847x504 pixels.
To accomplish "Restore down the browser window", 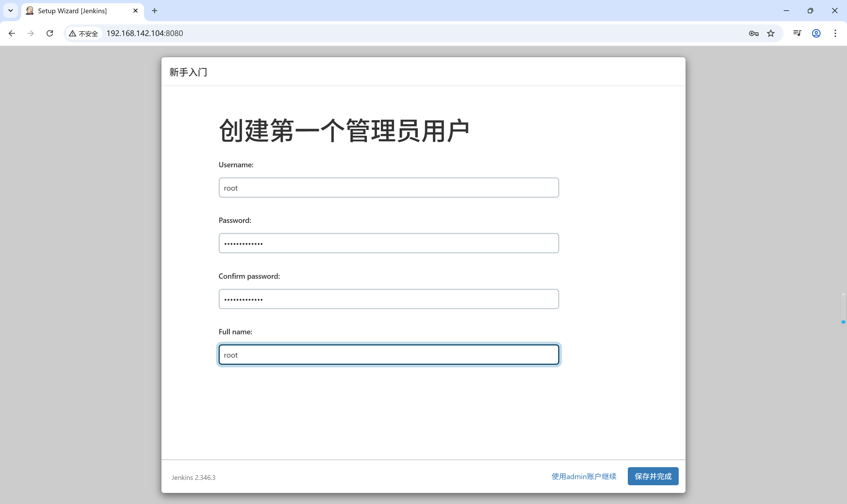I will [x=810, y=11].
